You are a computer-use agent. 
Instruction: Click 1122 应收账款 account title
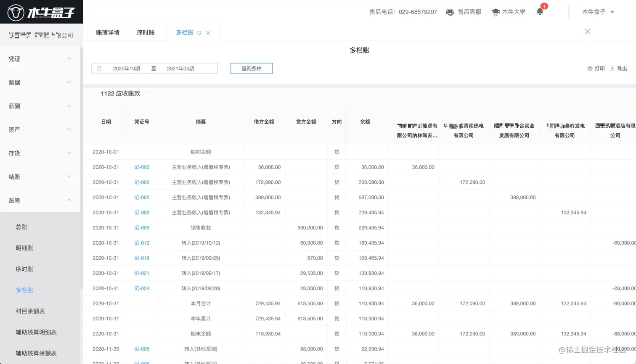pyautogui.click(x=120, y=94)
